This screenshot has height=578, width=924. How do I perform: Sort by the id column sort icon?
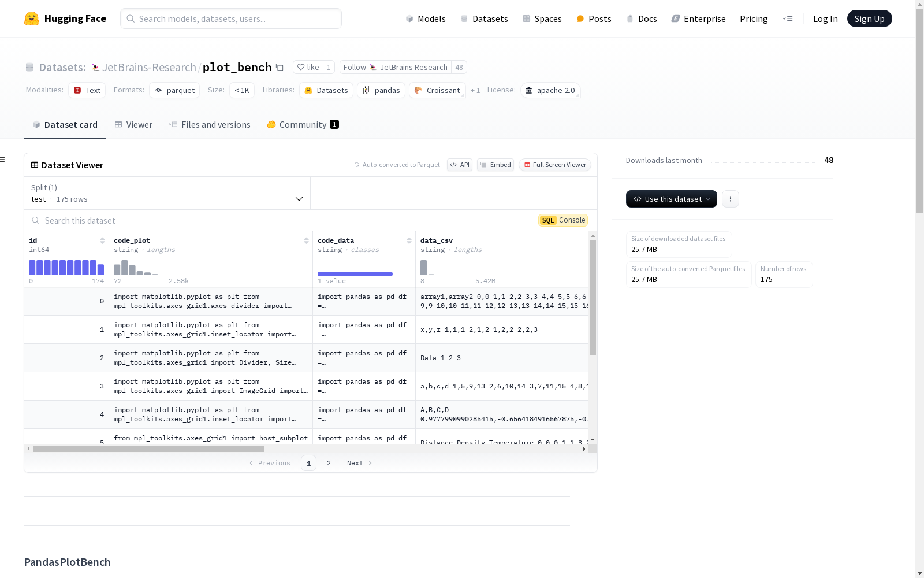click(102, 240)
